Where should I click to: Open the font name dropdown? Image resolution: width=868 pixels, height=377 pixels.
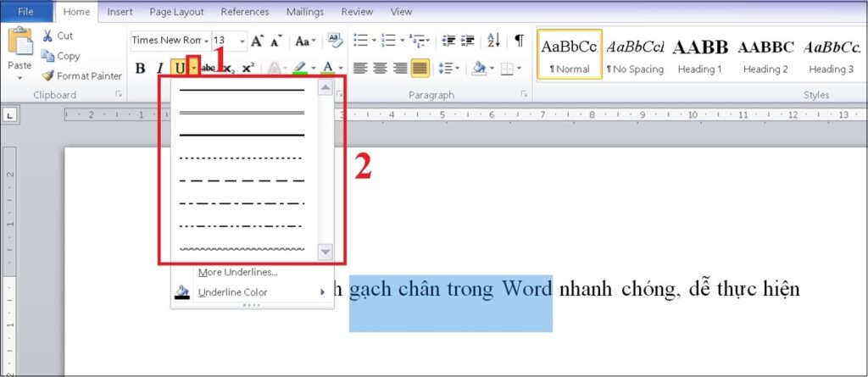(207, 41)
